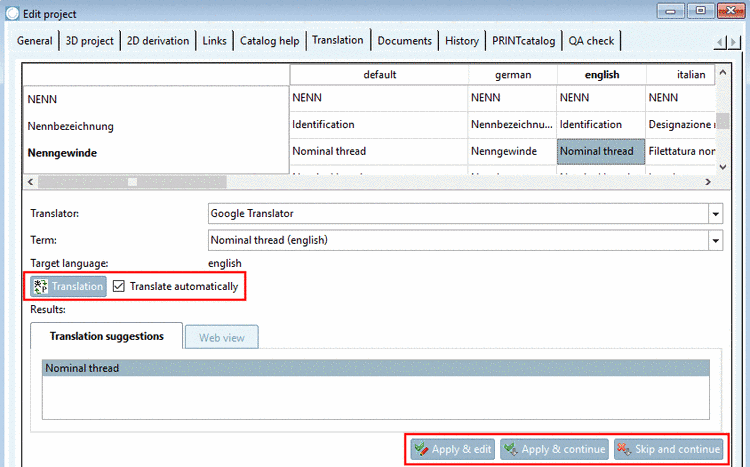
Task: Open the Term dropdown arrow
Action: [716, 241]
